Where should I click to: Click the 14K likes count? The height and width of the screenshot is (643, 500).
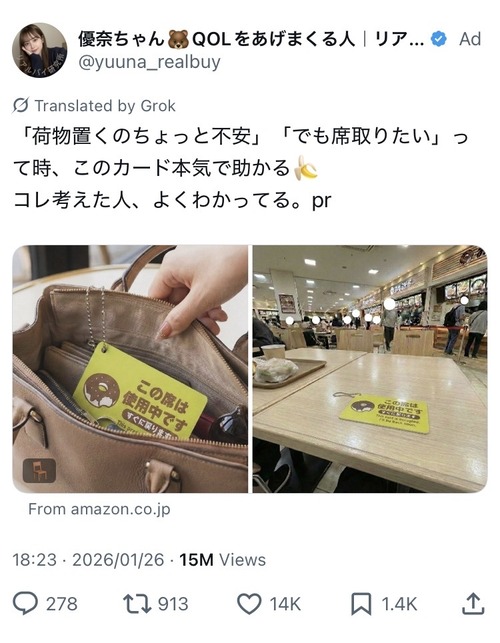285,604
